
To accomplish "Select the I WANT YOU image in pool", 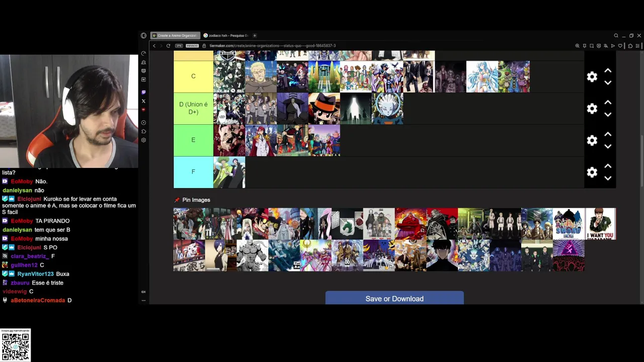I will (600, 224).
